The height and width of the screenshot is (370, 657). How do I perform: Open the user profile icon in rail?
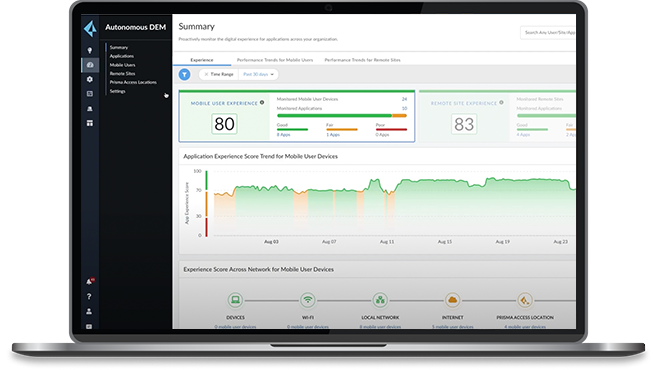point(89,311)
